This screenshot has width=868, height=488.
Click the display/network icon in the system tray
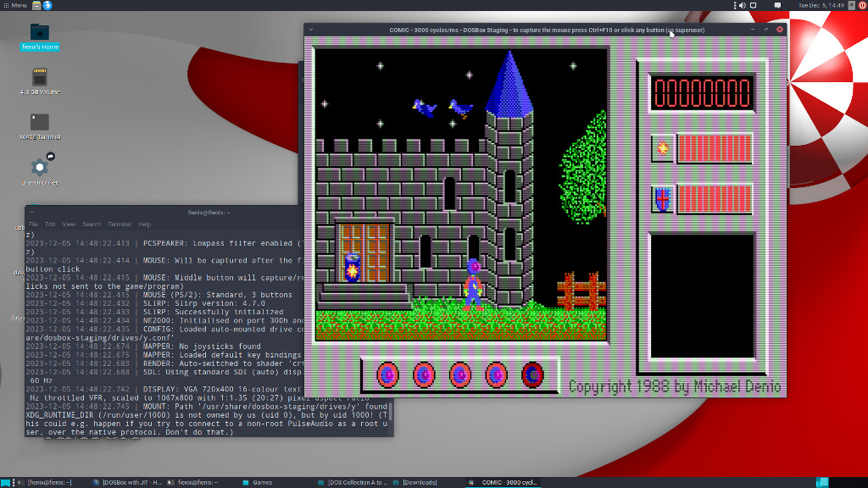tap(754, 6)
